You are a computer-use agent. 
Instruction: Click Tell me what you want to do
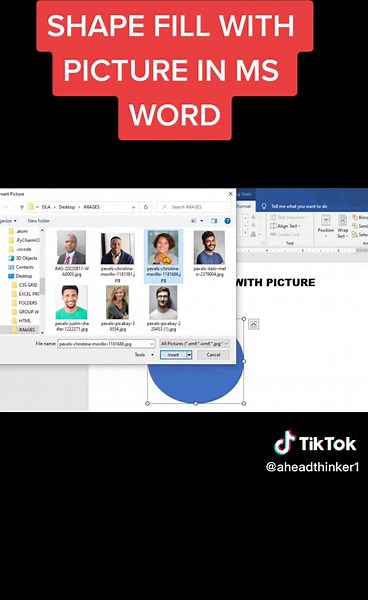(x=299, y=206)
